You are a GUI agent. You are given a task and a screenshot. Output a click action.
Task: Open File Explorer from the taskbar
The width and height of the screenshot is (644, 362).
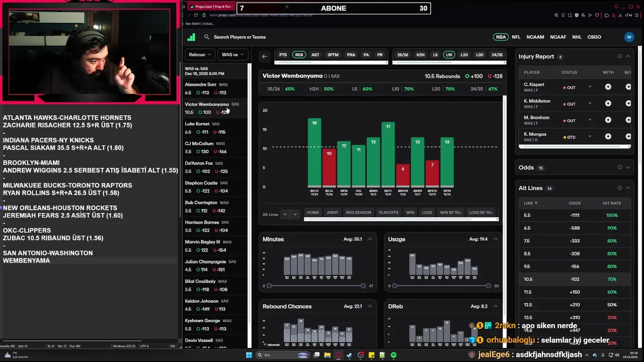[328, 355]
